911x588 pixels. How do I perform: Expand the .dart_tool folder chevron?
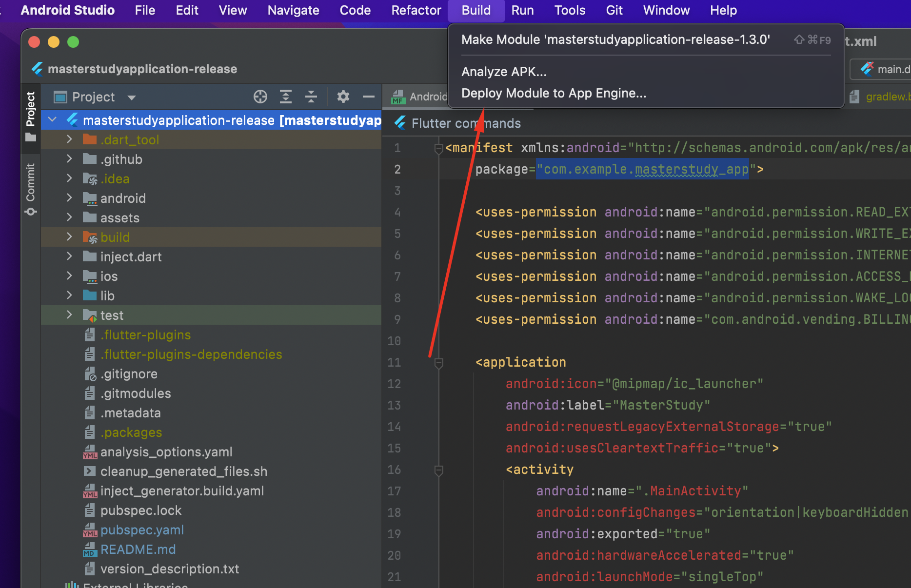[x=69, y=139]
